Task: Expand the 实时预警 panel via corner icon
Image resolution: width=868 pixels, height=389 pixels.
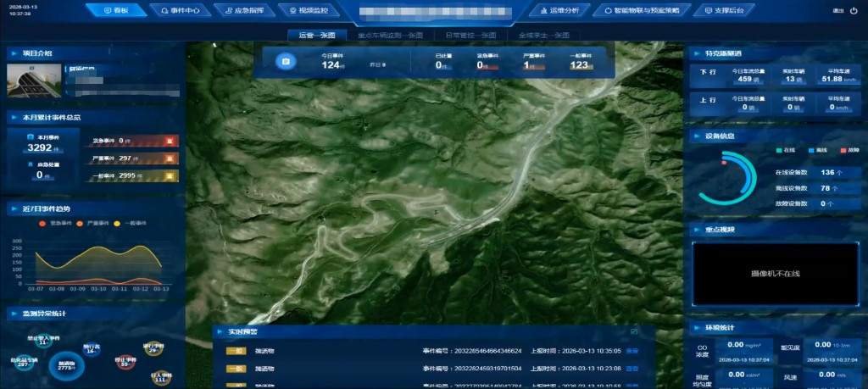Action: [634, 332]
